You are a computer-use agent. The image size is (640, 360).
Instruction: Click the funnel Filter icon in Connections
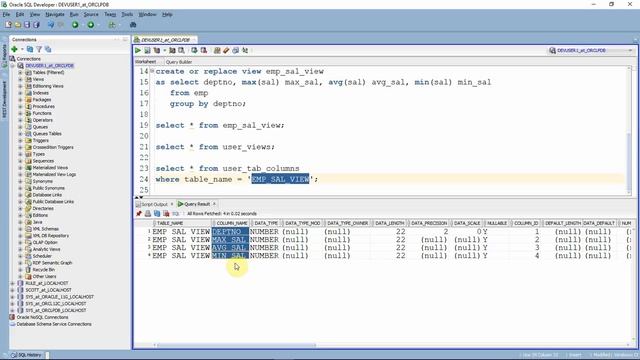point(39,49)
